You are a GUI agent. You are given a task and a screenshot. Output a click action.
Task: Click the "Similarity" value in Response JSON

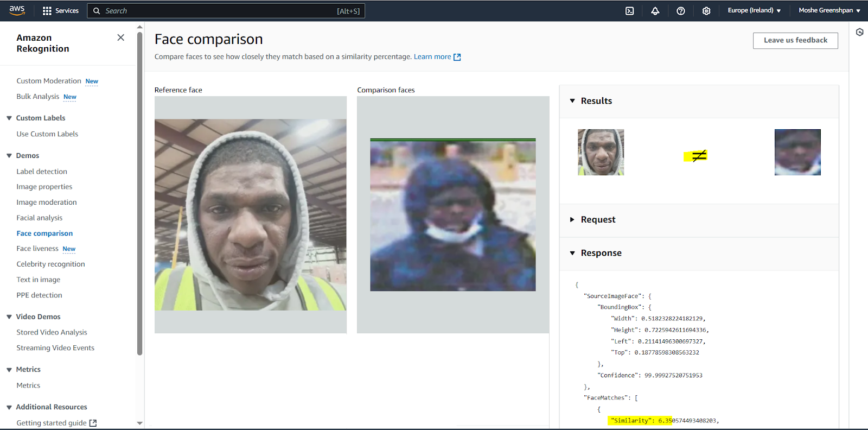687,421
